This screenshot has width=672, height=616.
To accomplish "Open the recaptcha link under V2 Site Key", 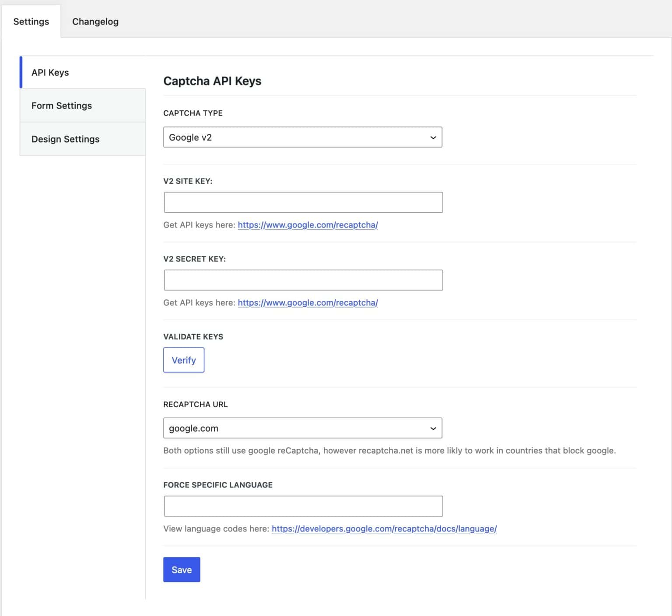I will (x=308, y=225).
